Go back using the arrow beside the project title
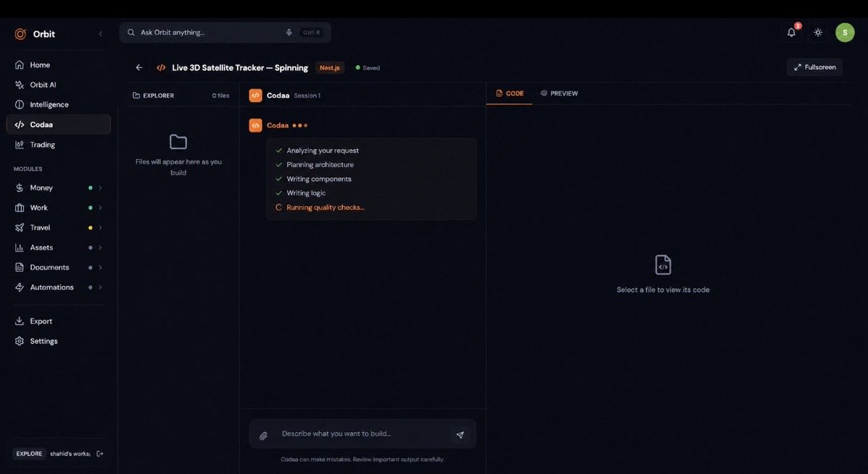The width and height of the screenshot is (868, 474). pos(139,68)
